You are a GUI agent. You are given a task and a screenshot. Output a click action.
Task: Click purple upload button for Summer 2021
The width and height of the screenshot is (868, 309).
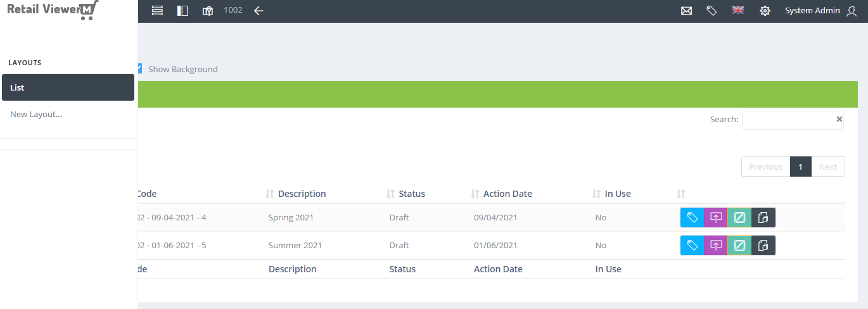pyautogui.click(x=716, y=245)
